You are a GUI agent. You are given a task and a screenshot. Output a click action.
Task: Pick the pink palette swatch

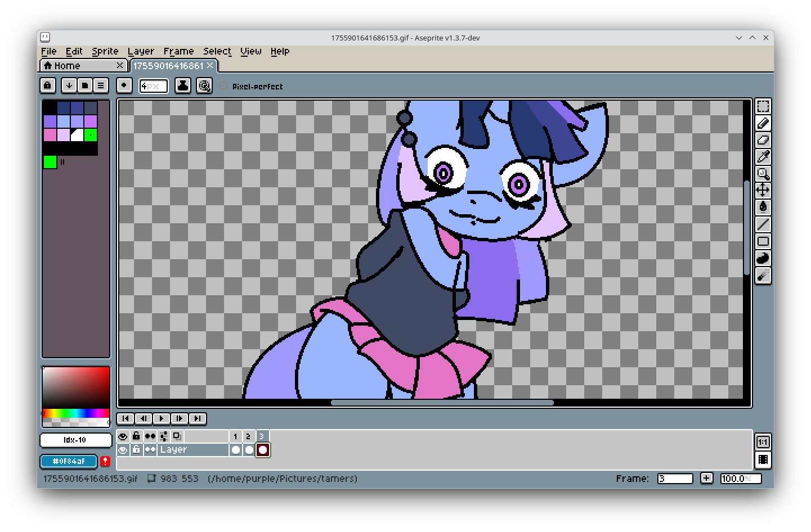click(50, 135)
